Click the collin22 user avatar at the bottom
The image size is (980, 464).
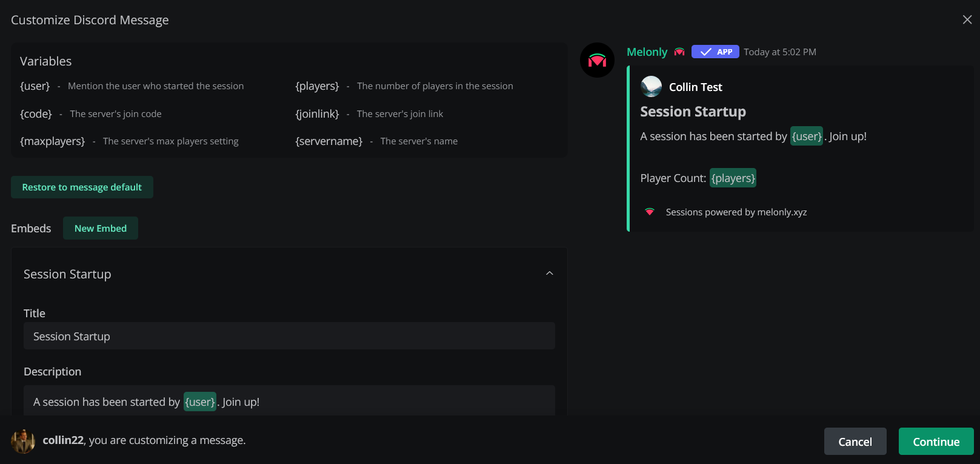23,441
